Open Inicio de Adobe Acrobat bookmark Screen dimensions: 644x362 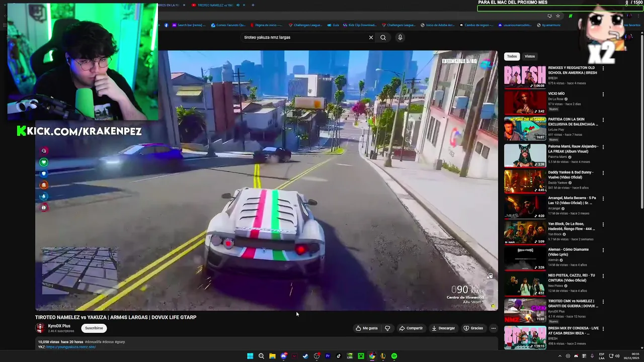(x=438, y=25)
